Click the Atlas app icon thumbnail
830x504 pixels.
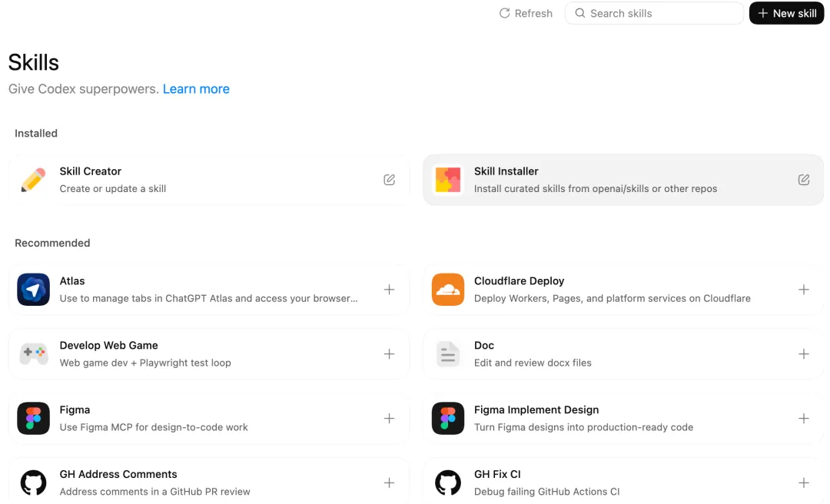(33, 290)
